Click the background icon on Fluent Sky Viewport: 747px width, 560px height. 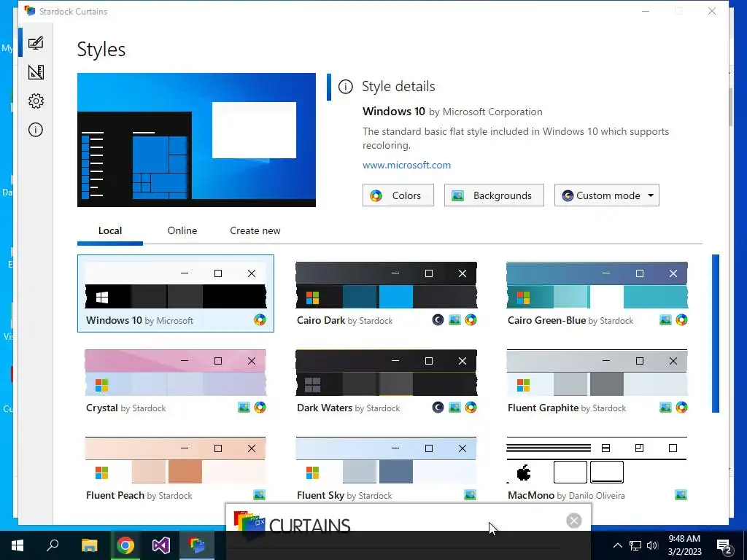coord(471,495)
